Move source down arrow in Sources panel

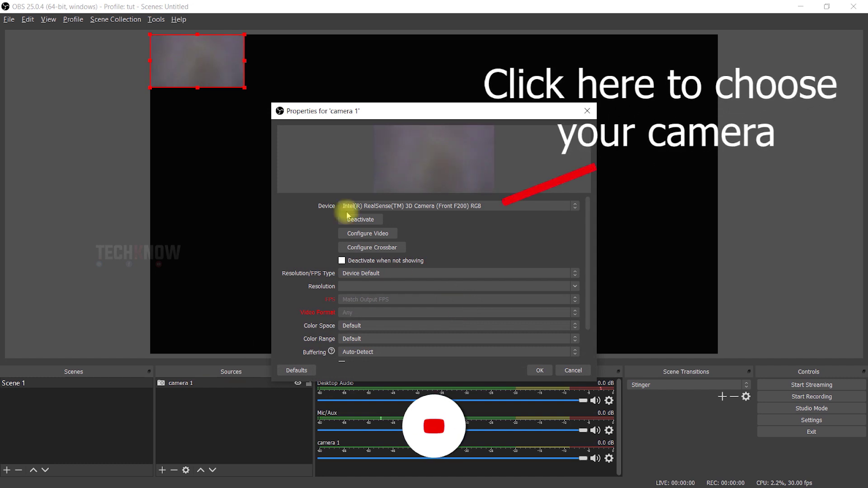pyautogui.click(x=213, y=470)
